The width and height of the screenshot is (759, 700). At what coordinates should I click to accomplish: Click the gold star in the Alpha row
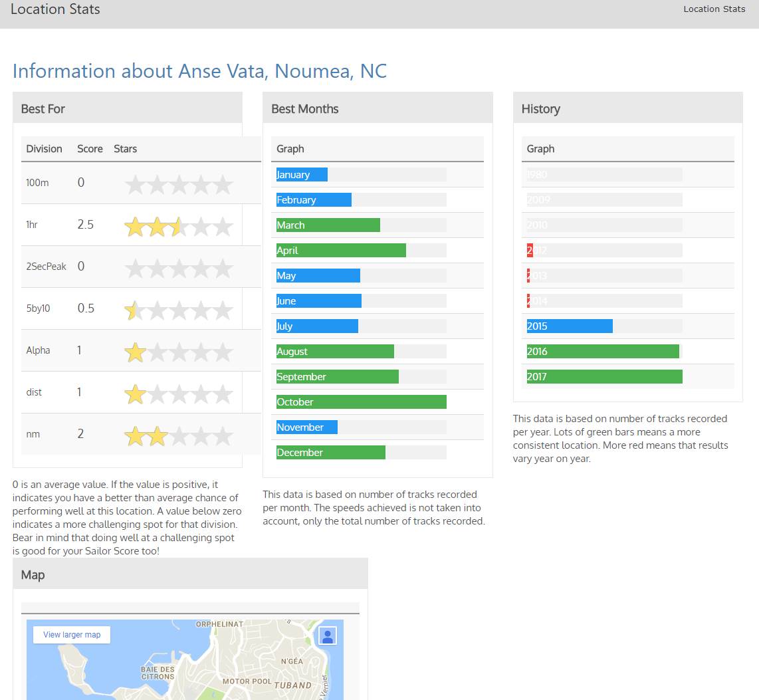[136, 352]
